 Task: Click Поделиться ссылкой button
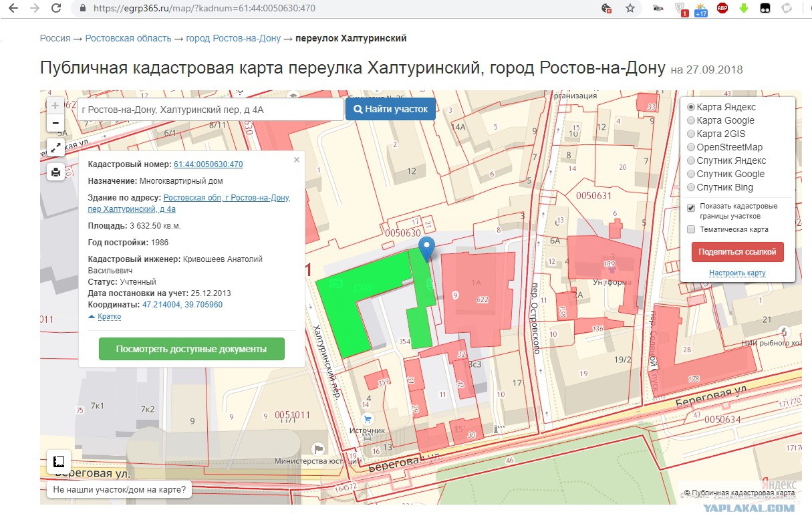point(737,252)
